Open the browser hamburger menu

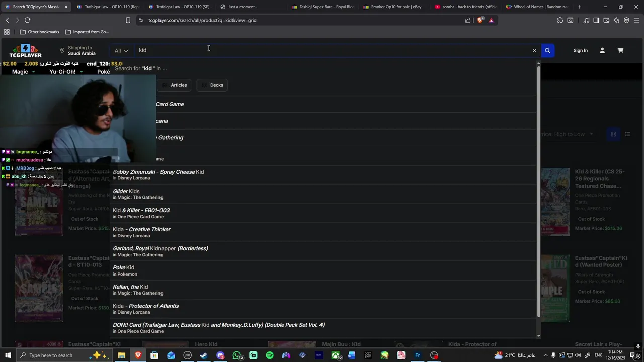(x=636, y=20)
